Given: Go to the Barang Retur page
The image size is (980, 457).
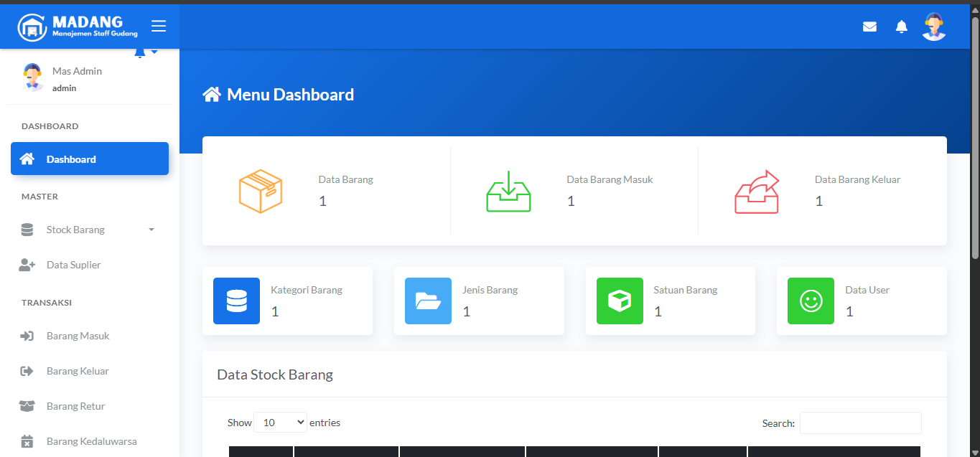Looking at the screenshot, I should point(75,406).
